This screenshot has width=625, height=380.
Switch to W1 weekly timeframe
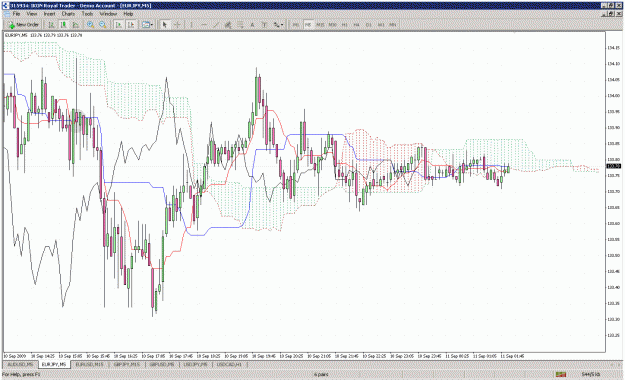(x=381, y=25)
